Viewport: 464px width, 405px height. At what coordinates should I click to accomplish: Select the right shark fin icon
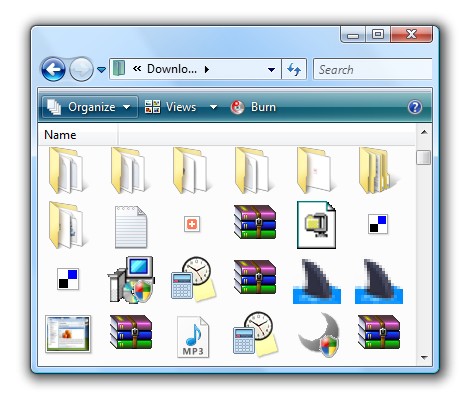tap(379, 282)
